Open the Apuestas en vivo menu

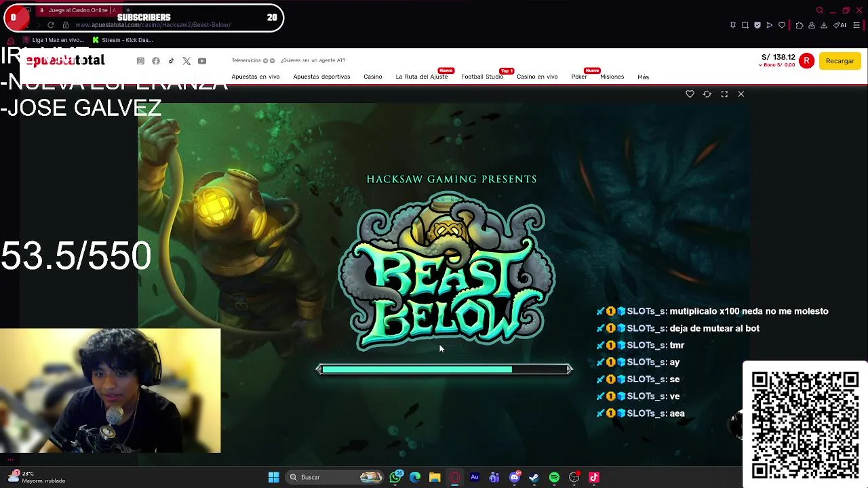pos(256,77)
